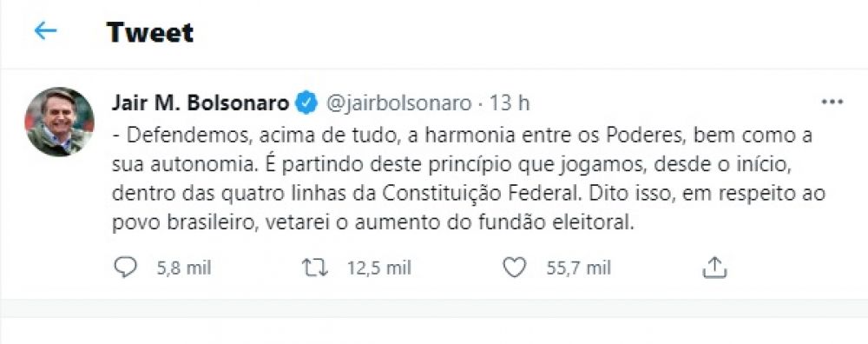Screen dimensions: 868x344
Task: Click the gray divider below the tweet
Action: point(434,308)
